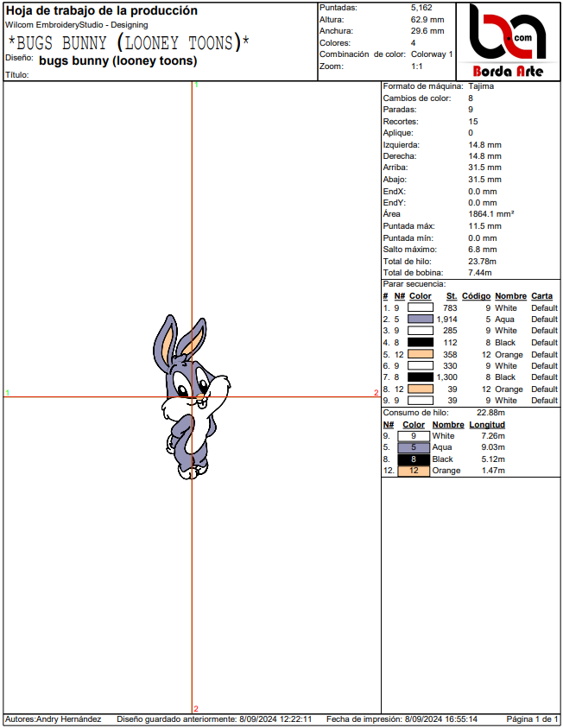Screen dimensions: 563x728
Task: Click the orange swatch in sequence row 5
Action: [x=421, y=354]
